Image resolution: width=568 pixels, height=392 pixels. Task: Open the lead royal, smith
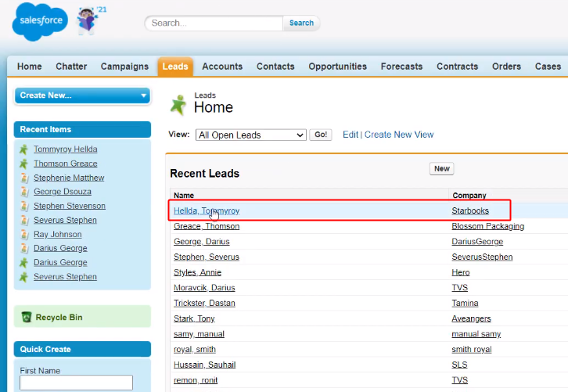(195, 350)
